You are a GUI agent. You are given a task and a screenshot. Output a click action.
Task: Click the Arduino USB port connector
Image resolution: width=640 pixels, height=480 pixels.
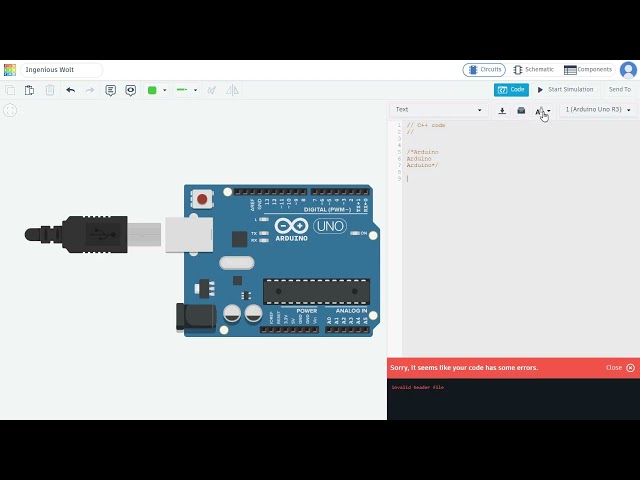tap(189, 235)
